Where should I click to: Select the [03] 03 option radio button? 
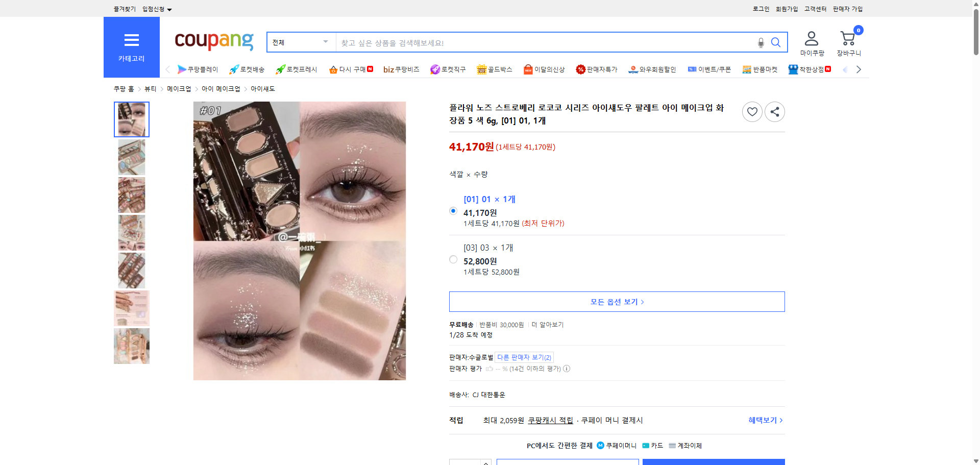pyautogui.click(x=453, y=259)
